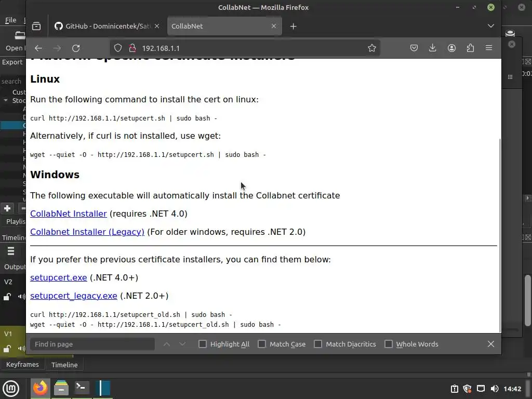Switch to the video editor taskbar icon
Screen dimensions: 532x399
tap(102, 388)
